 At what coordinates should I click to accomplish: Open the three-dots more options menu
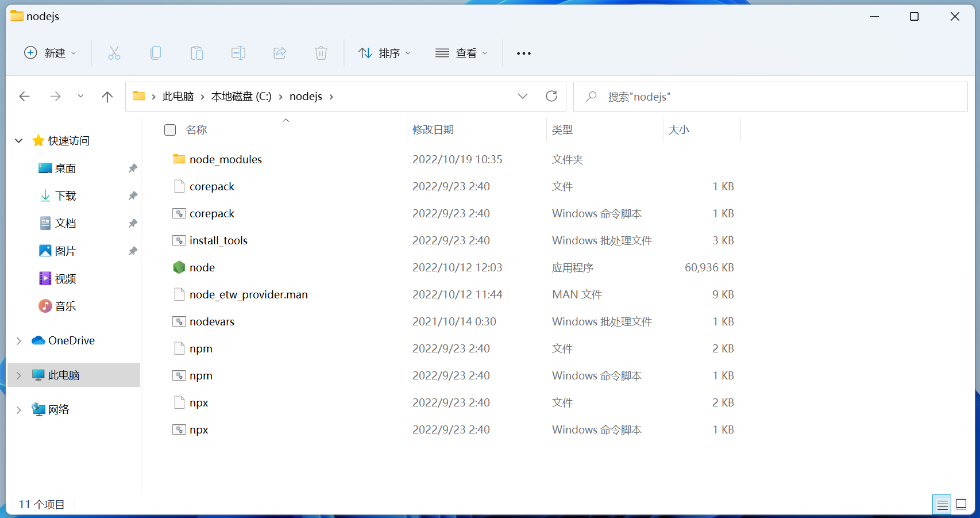click(x=524, y=53)
